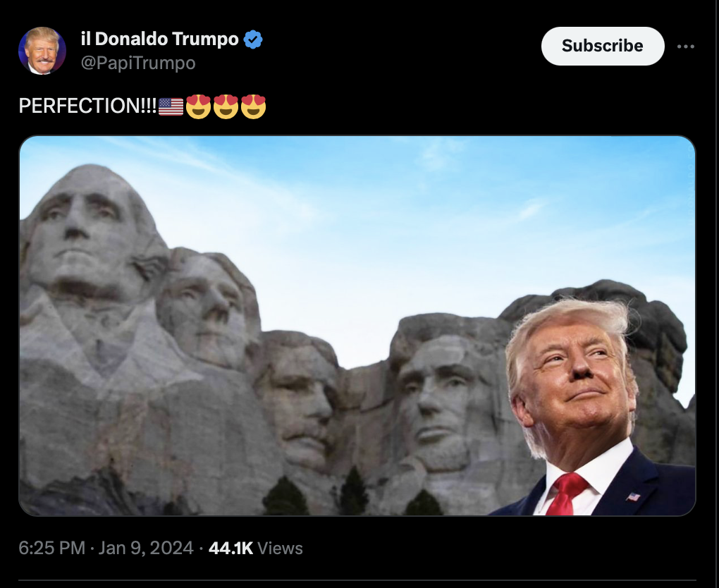Image resolution: width=719 pixels, height=588 pixels.
Task: Click the Views label beside the count
Action: tap(280, 548)
